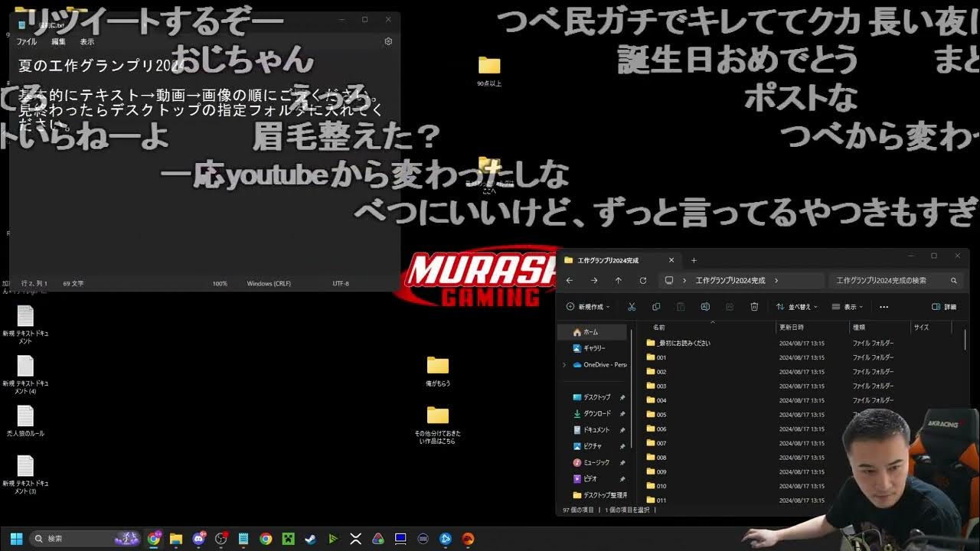Open Notepad settings gear

388,41
